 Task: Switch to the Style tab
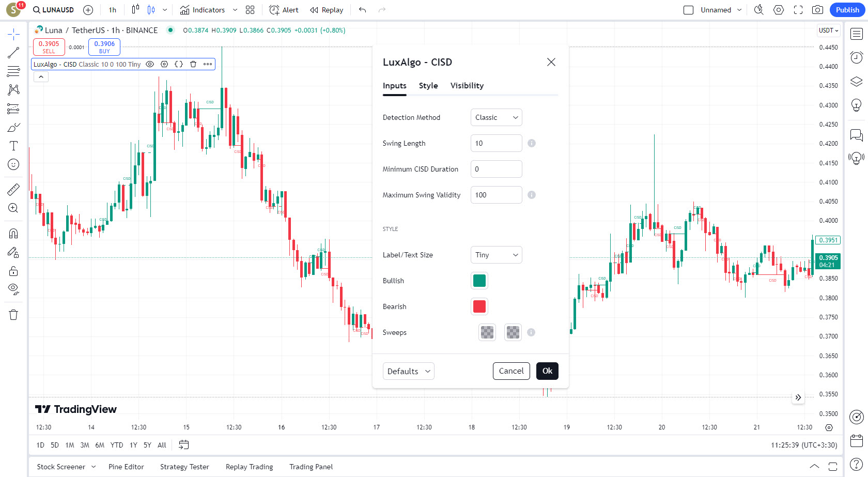pyautogui.click(x=428, y=86)
